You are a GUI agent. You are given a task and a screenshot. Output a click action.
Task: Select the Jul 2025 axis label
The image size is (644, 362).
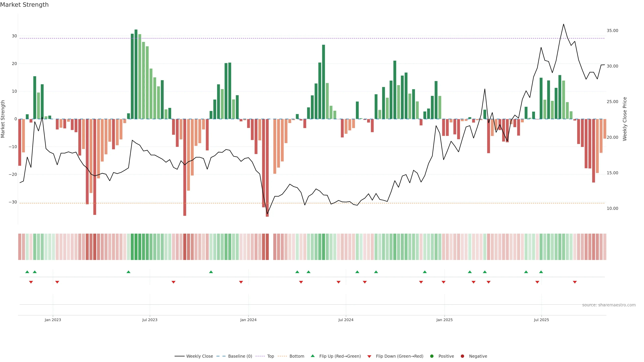(x=541, y=320)
